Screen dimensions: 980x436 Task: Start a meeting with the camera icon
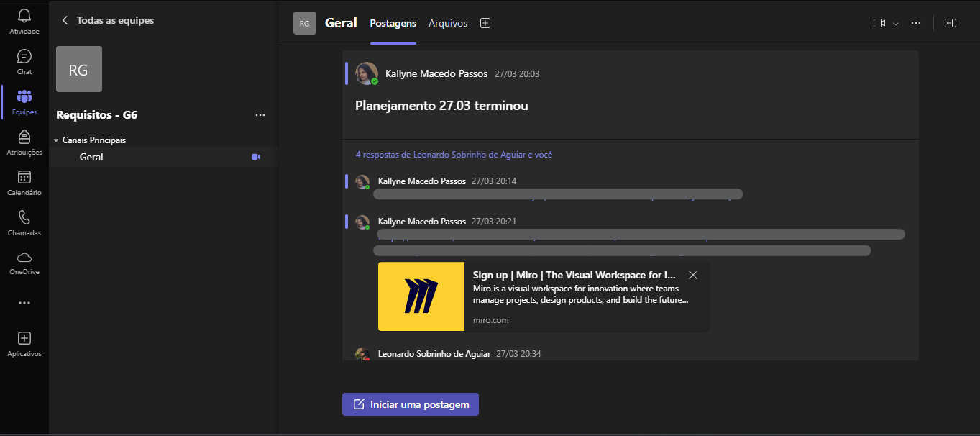click(878, 22)
